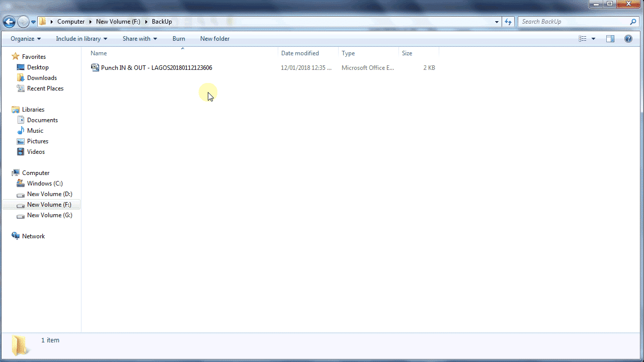
Task: Click the New Volume (D:) drive icon
Action: (21, 194)
